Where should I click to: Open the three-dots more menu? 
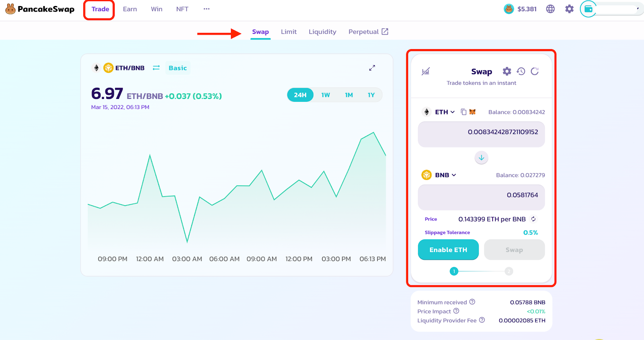[x=206, y=9]
